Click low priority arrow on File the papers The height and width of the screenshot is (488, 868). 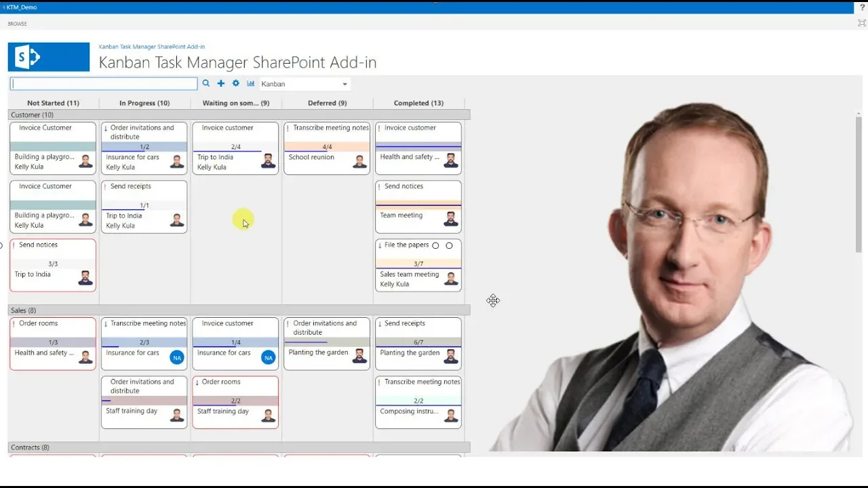(380, 245)
